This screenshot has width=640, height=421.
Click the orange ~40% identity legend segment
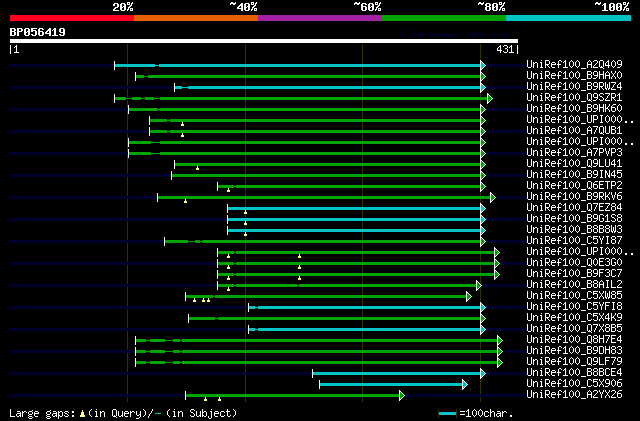(196, 18)
